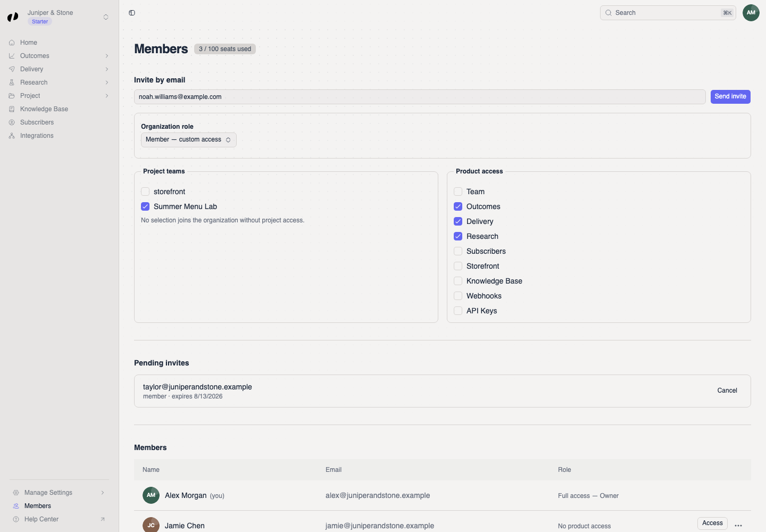Viewport: 766px width, 532px height.
Task: Click the Research flask icon in sidebar
Action: coord(12,82)
